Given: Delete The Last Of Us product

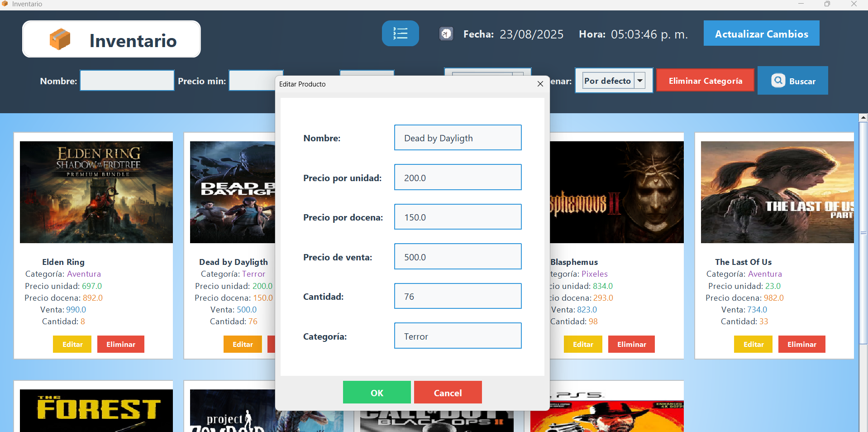Looking at the screenshot, I should [x=801, y=344].
